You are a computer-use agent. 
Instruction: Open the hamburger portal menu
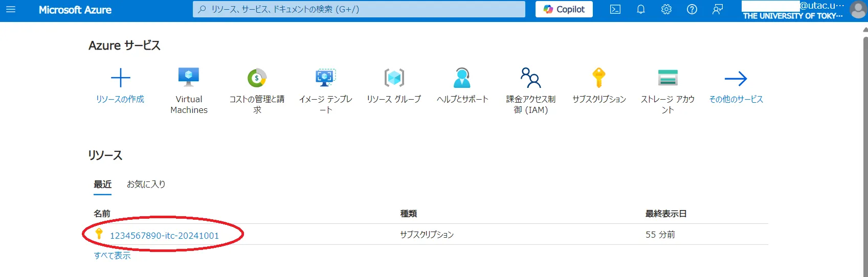(11, 10)
